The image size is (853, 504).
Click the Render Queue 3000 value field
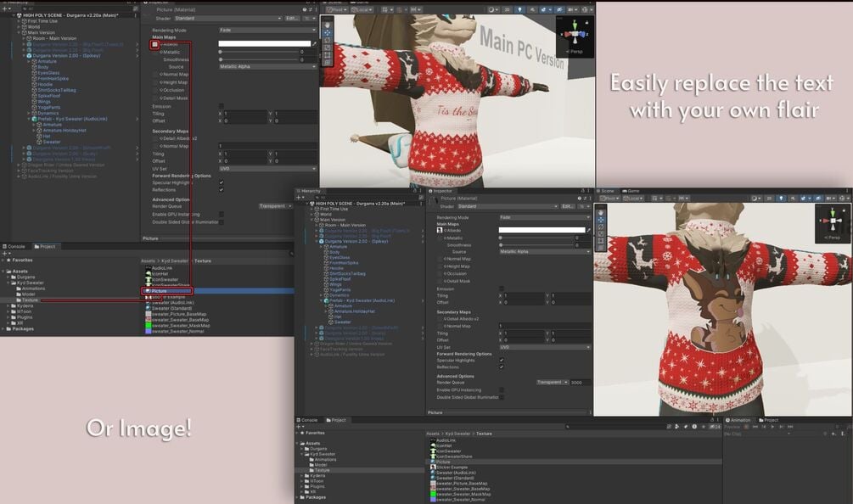coord(580,382)
